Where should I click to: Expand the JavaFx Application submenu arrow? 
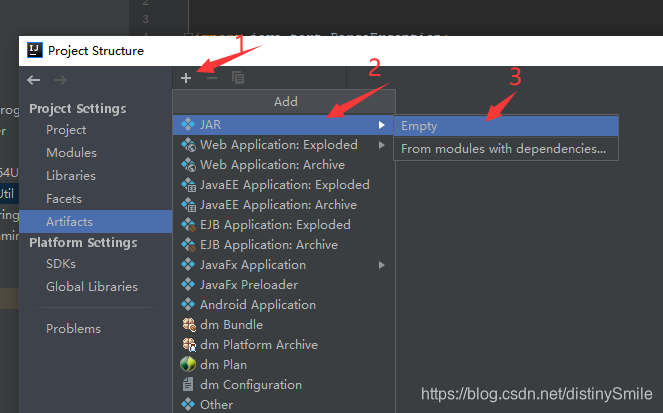tap(381, 265)
